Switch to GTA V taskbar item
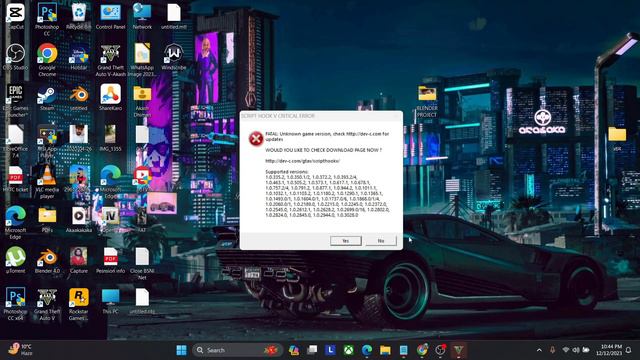 pos(459,350)
